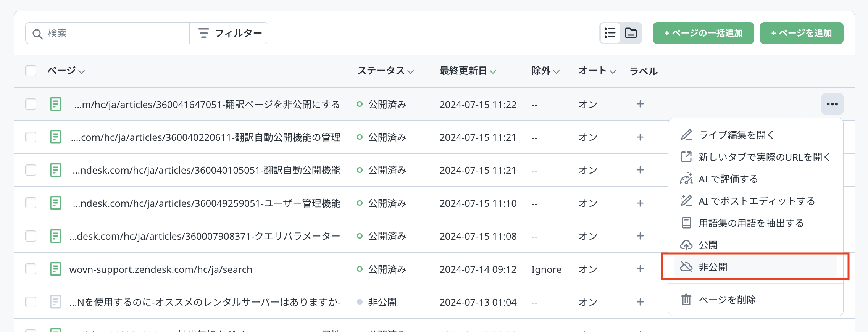
Task: Add label to クエリパラメーター row
Action: [x=640, y=236]
